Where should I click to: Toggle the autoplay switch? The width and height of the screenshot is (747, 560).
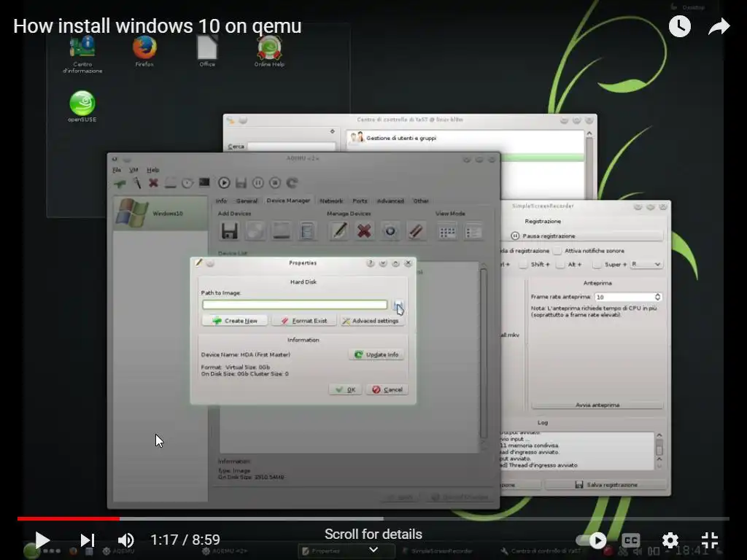pos(591,540)
